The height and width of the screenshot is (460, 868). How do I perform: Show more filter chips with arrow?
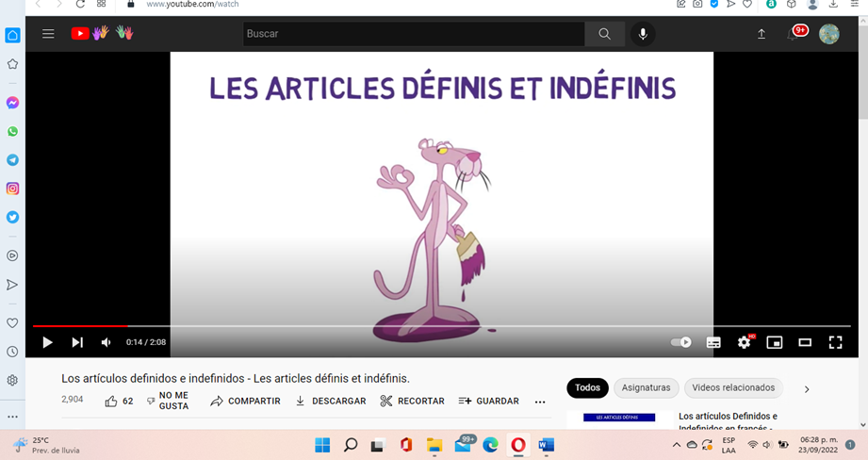[x=807, y=389]
